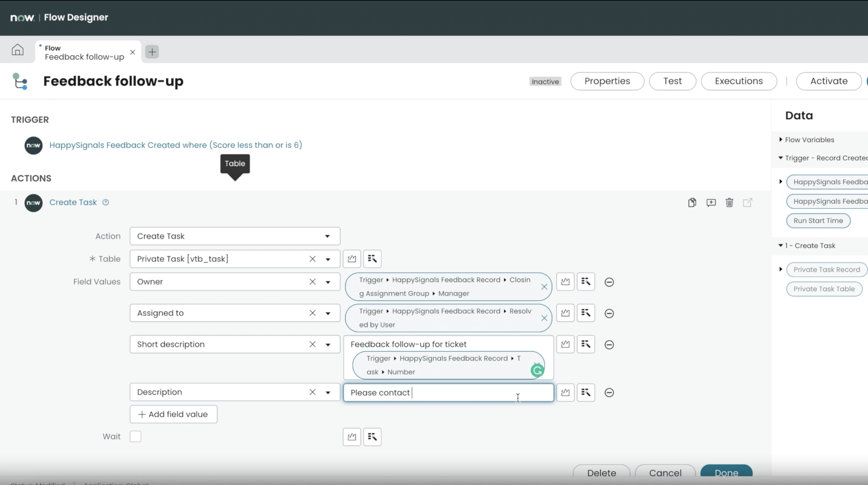Viewport: 868px width, 485px height.
Task: Click the Properties tab button
Action: (608, 81)
